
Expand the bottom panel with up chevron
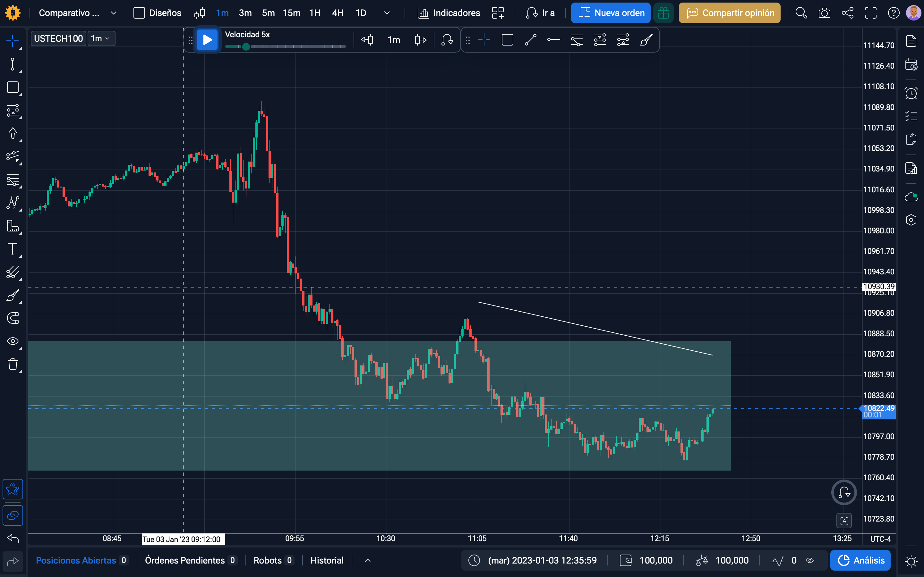pos(367,560)
